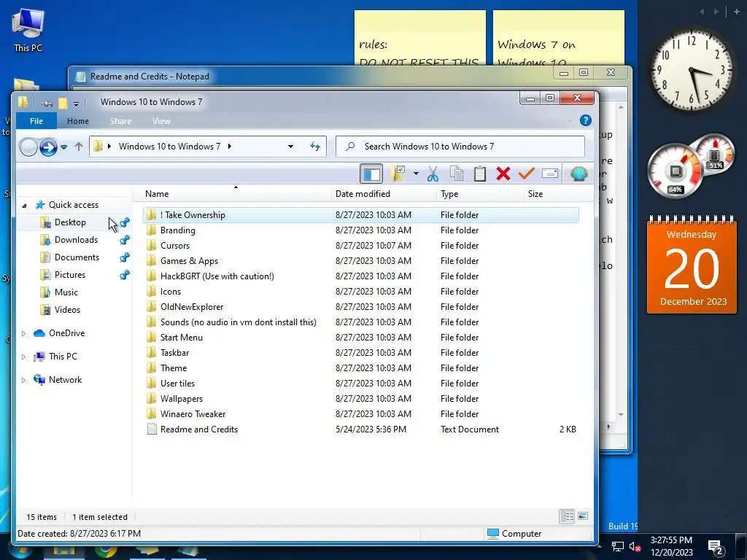Select Pictures in Quick access
This screenshot has height=560, width=747.
(69, 275)
